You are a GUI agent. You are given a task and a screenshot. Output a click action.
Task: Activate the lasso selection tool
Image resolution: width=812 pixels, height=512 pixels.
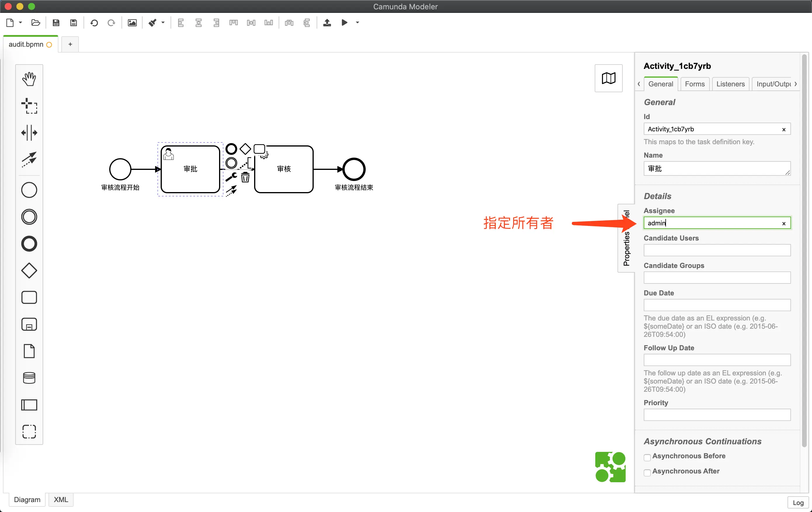coord(29,106)
